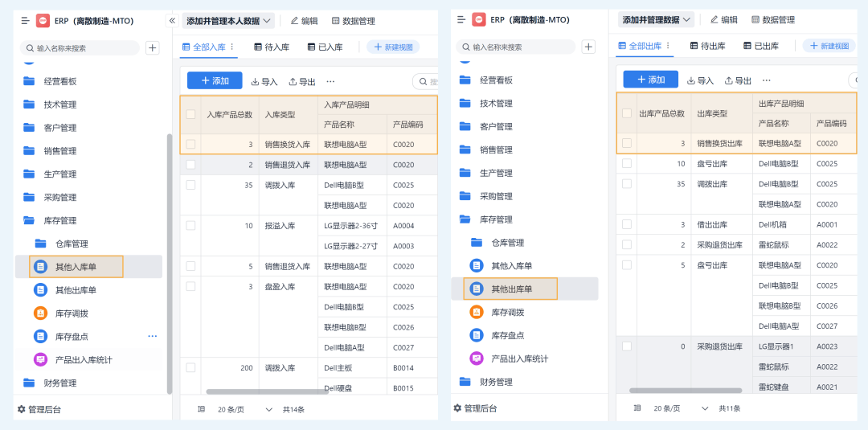Screen dimensions: 868x430
Task: Collapse the sidebar with the double-chevron icon
Action: [x=171, y=21]
